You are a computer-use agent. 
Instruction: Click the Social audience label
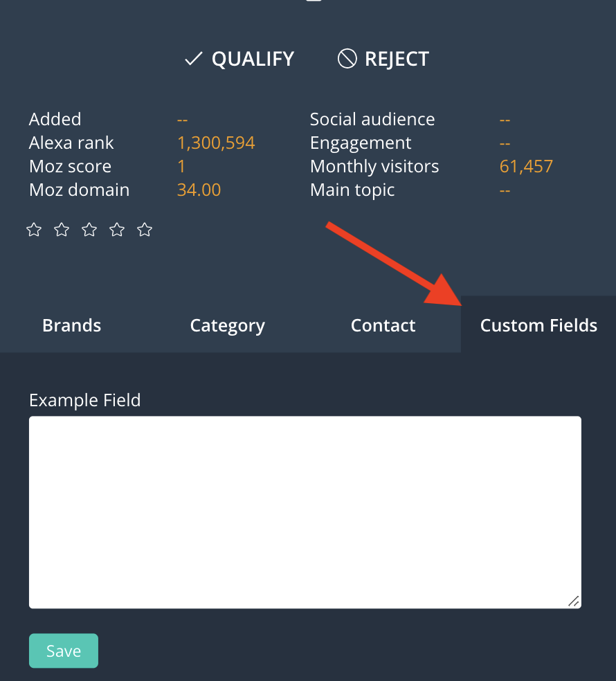[x=372, y=120]
